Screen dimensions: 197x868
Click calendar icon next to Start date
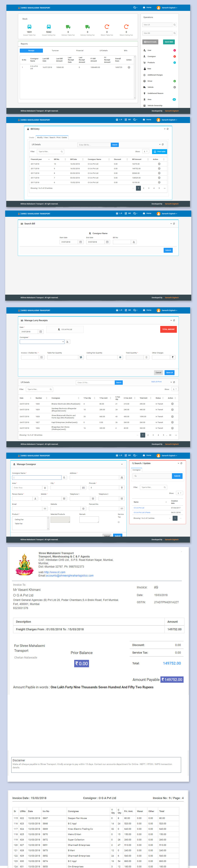click(x=81, y=242)
